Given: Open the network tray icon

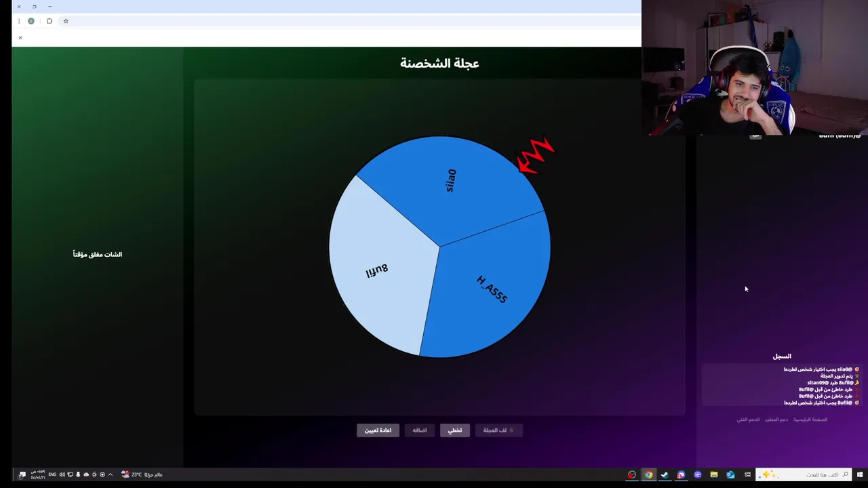Looking at the screenshot, I should point(70,474).
